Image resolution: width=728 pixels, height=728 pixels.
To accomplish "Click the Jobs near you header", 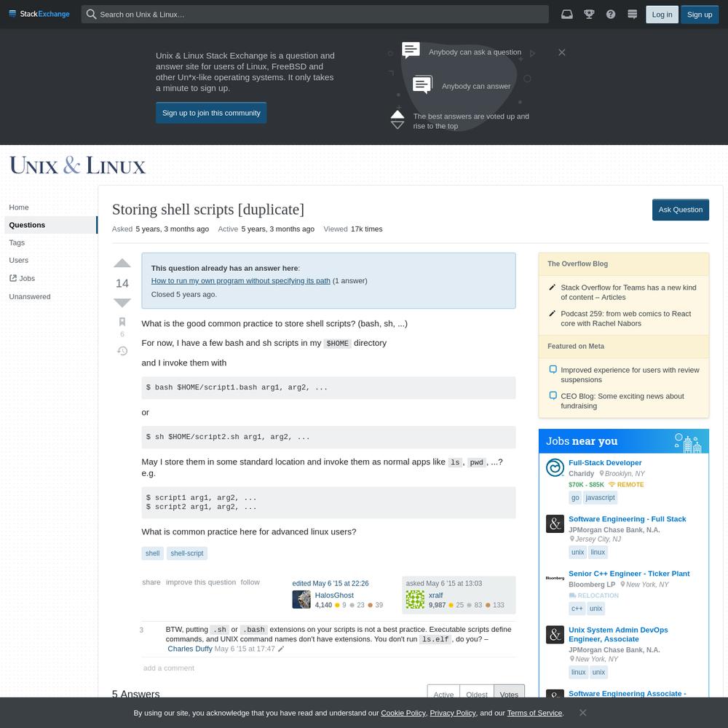I will click(x=624, y=441).
